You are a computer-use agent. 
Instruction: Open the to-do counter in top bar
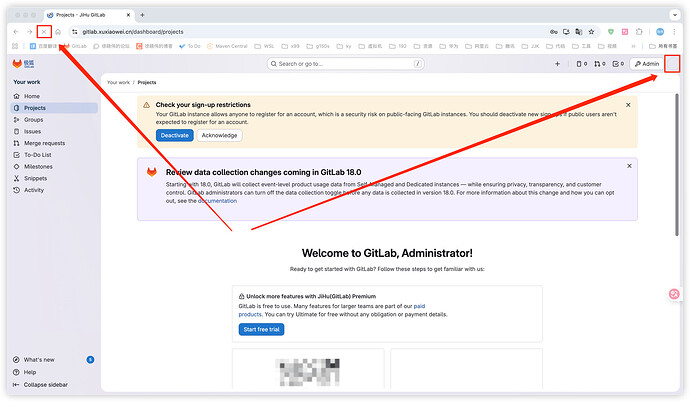click(618, 64)
